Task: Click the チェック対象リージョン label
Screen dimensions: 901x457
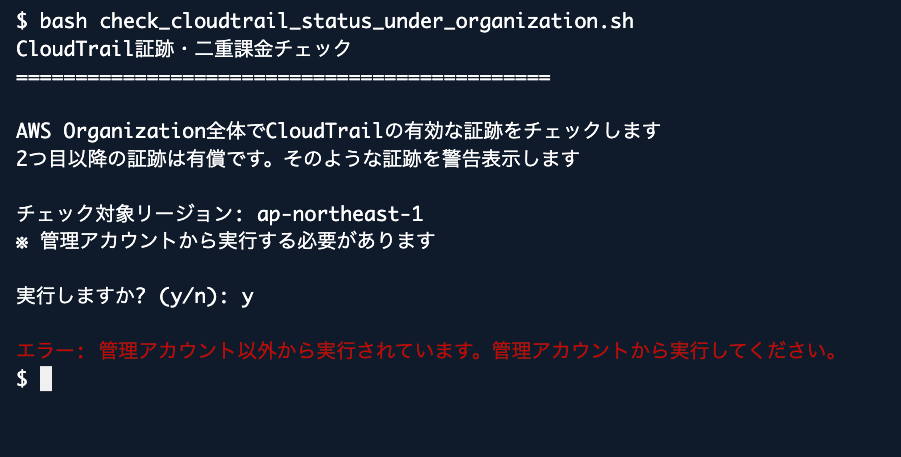Action: pyautogui.click(x=126, y=213)
